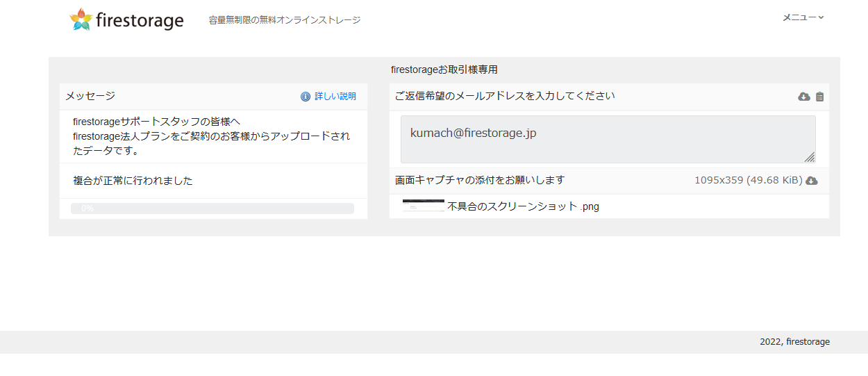Screen dimensions: 868x376
Task: Click the 0% progress bar
Action: pyautogui.click(x=212, y=209)
